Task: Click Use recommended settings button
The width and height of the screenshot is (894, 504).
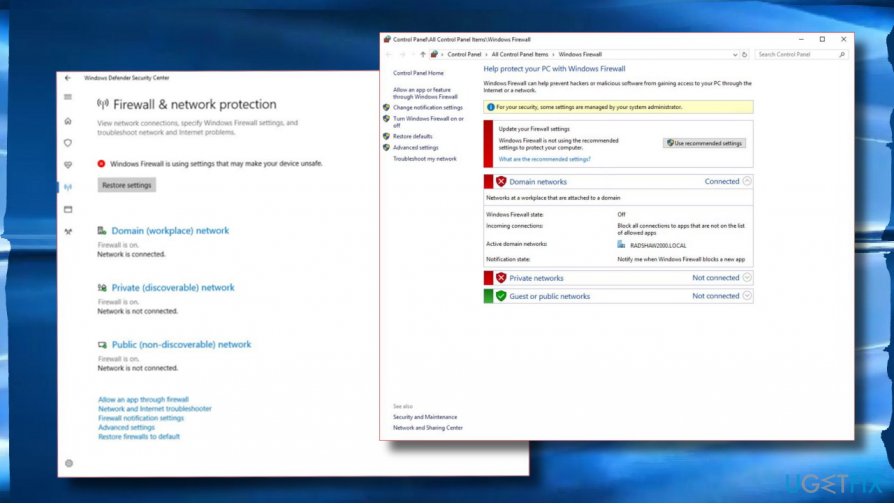Action: coord(705,143)
